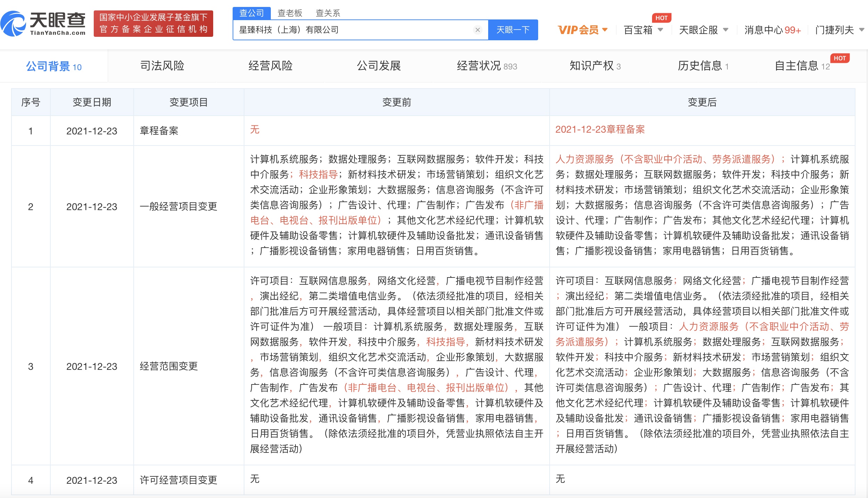This screenshot has height=498, width=868.
Task: Open the 经营状况 section tab
Action: click(486, 66)
